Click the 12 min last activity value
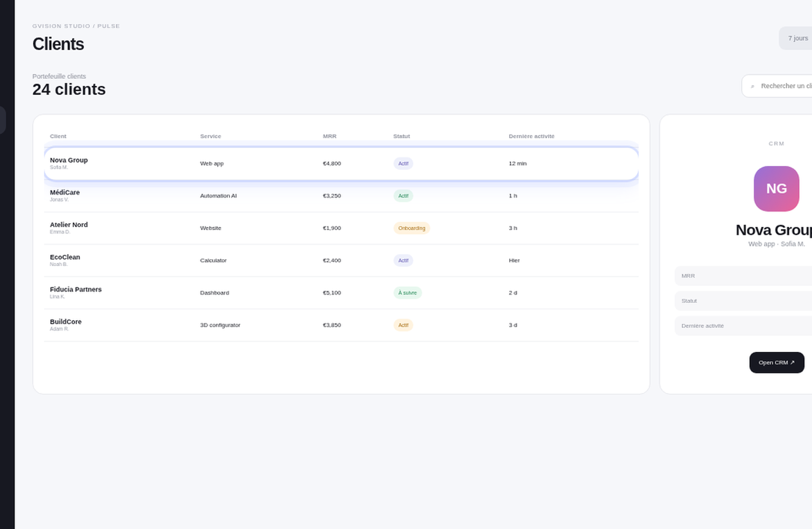Screen dimensions: 812x529 tap(518, 163)
